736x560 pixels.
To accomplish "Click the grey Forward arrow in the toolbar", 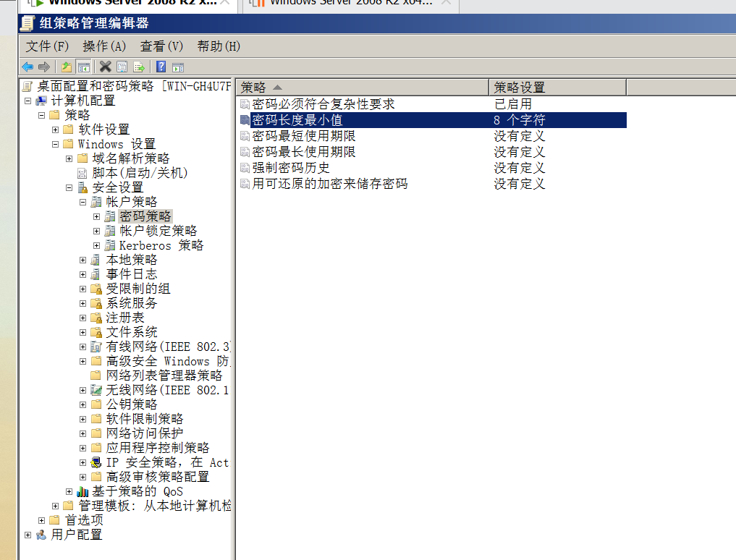I will tap(44, 67).
